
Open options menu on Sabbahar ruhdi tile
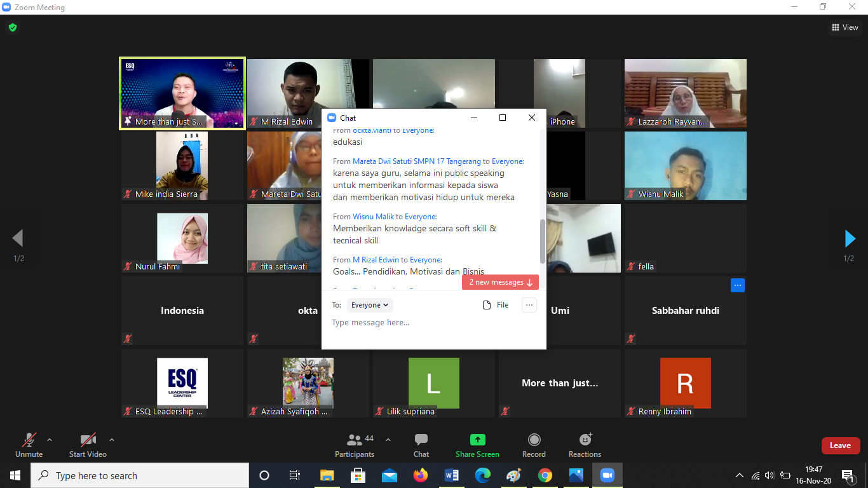737,285
